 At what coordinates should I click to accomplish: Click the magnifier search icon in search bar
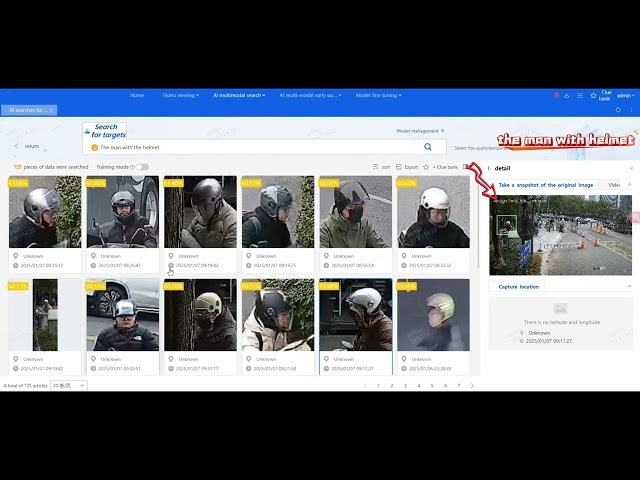coord(427,147)
